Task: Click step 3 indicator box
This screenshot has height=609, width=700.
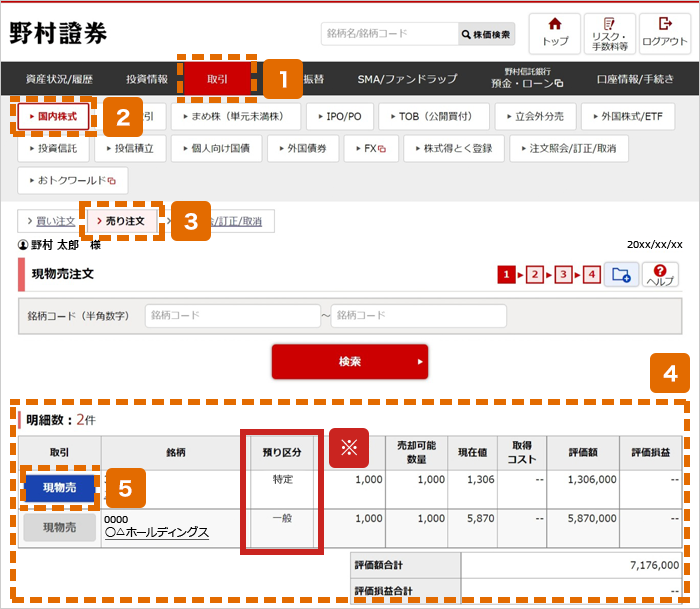Action: click(x=563, y=274)
